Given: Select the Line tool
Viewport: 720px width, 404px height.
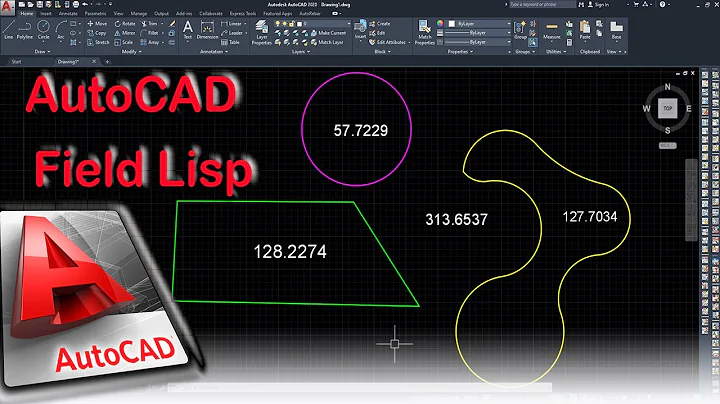Looking at the screenshot, I should coord(9,30).
